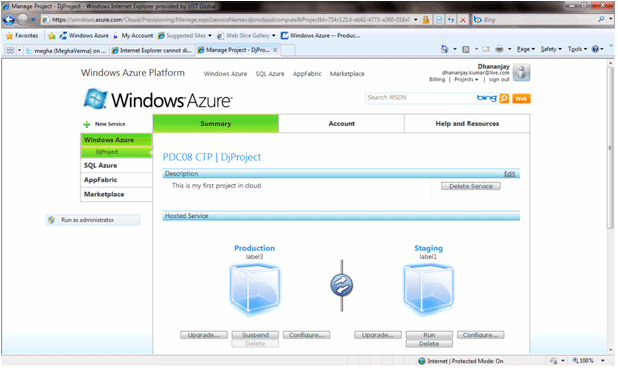This screenshot has width=618, height=368.
Task: Click the Run as administrator shield icon
Action: click(x=52, y=220)
